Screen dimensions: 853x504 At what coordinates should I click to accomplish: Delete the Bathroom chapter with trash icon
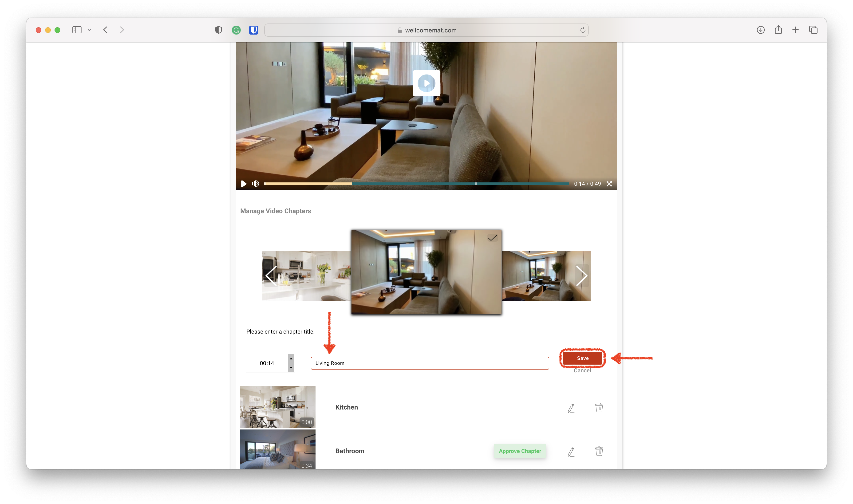(x=599, y=451)
